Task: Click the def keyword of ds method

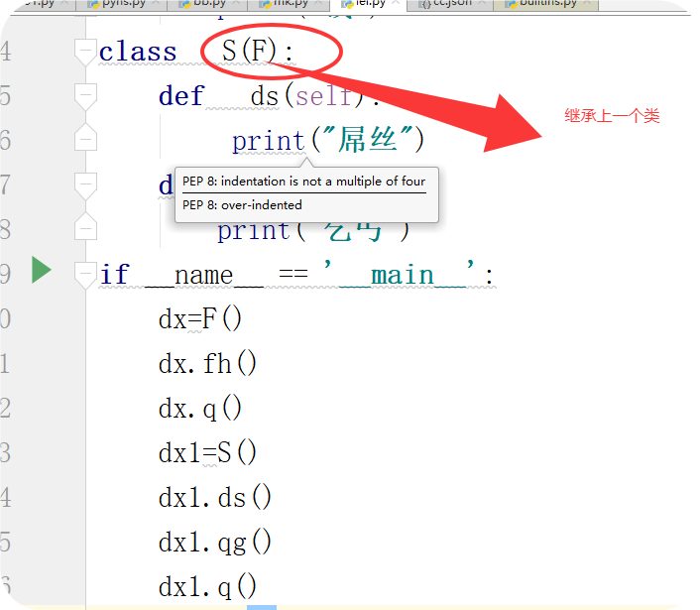Action: click(181, 95)
